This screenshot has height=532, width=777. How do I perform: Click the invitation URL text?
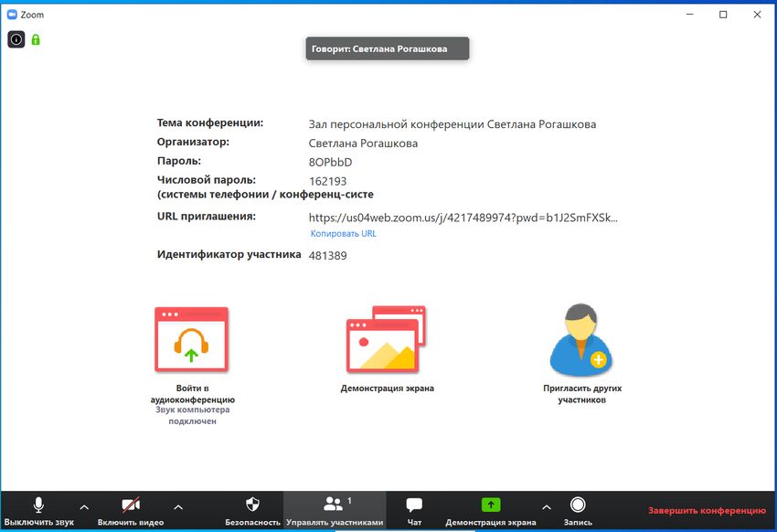463,218
